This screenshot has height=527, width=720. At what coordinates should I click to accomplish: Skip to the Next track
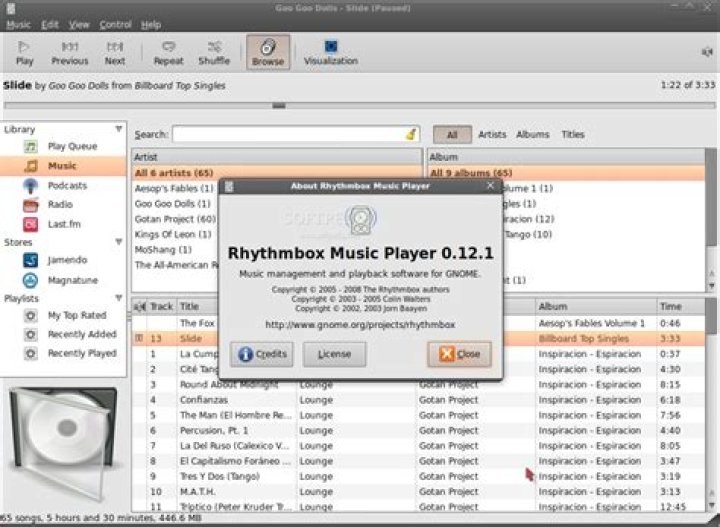pyautogui.click(x=115, y=53)
